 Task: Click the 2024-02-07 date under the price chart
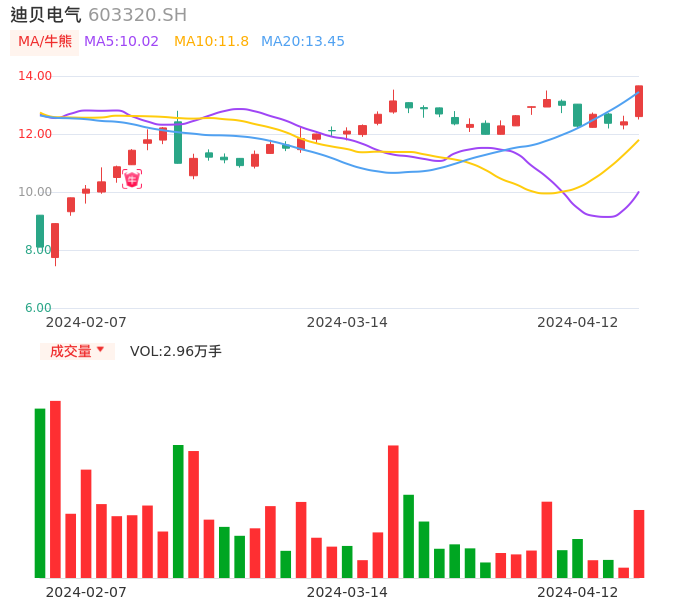click(86, 322)
